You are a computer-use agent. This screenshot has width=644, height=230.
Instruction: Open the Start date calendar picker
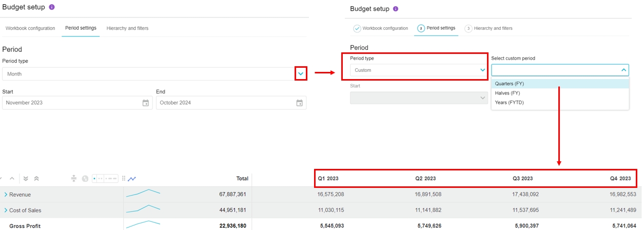point(145,103)
